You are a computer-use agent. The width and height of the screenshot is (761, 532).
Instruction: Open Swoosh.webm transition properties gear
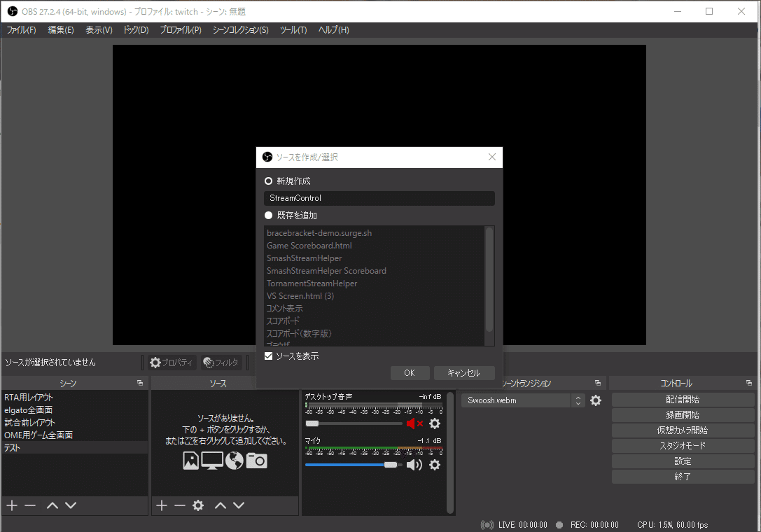click(596, 400)
